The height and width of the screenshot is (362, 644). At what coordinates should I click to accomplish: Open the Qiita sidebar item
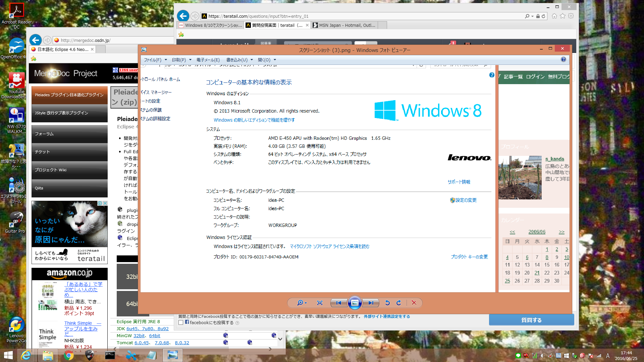click(x=69, y=188)
